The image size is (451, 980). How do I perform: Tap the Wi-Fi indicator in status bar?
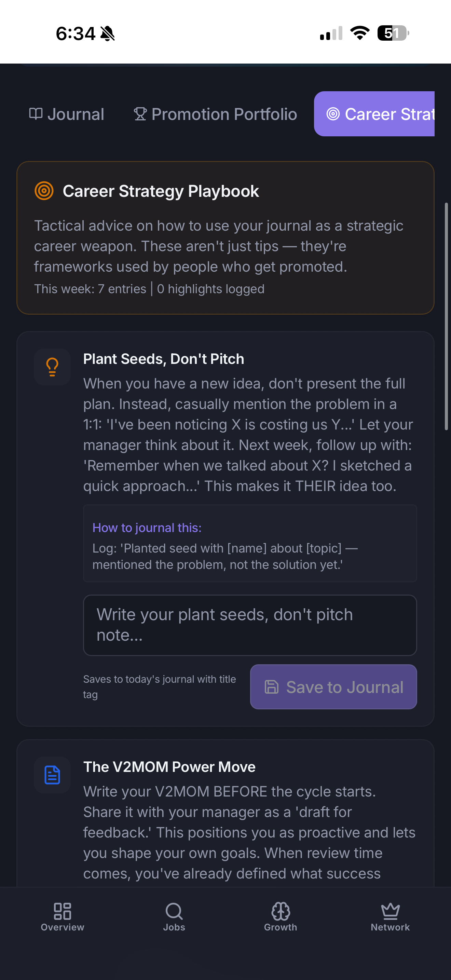click(359, 33)
